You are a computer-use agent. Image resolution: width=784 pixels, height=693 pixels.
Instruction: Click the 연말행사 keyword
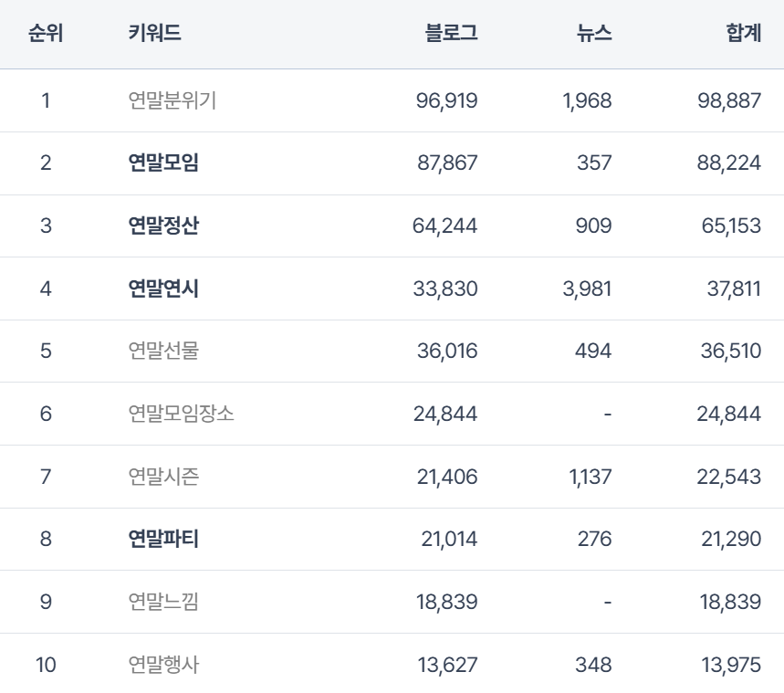[163, 665]
